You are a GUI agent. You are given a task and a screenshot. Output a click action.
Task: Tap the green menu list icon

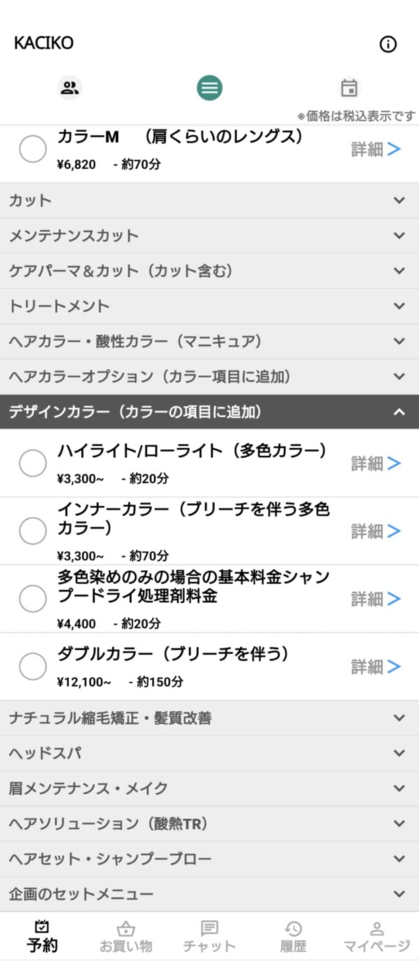point(209,88)
